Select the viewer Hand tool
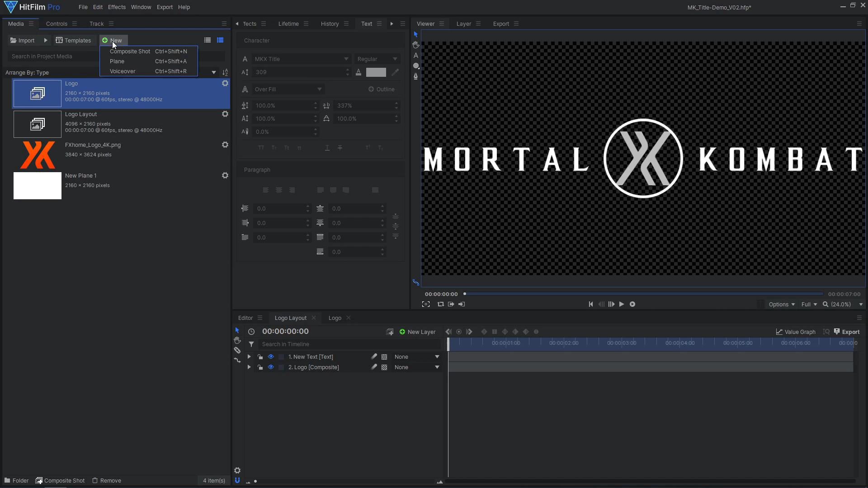Image resolution: width=868 pixels, height=488 pixels. pos(415,45)
